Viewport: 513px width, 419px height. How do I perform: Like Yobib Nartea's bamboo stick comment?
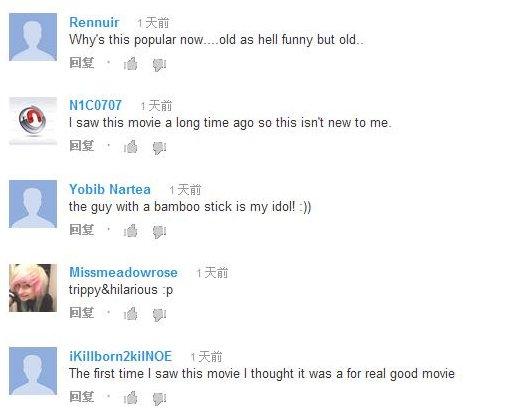click(131, 230)
